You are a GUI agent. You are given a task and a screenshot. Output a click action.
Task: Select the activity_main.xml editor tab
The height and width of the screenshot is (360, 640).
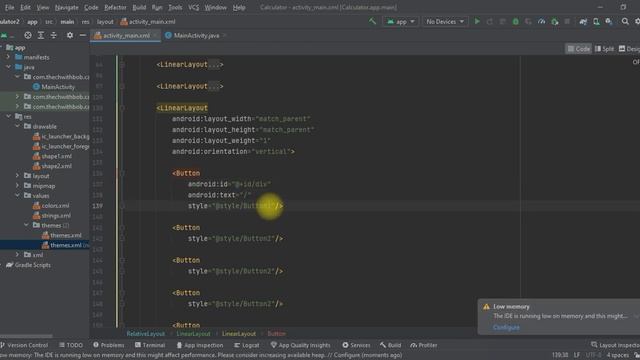[x=126, y=36]
